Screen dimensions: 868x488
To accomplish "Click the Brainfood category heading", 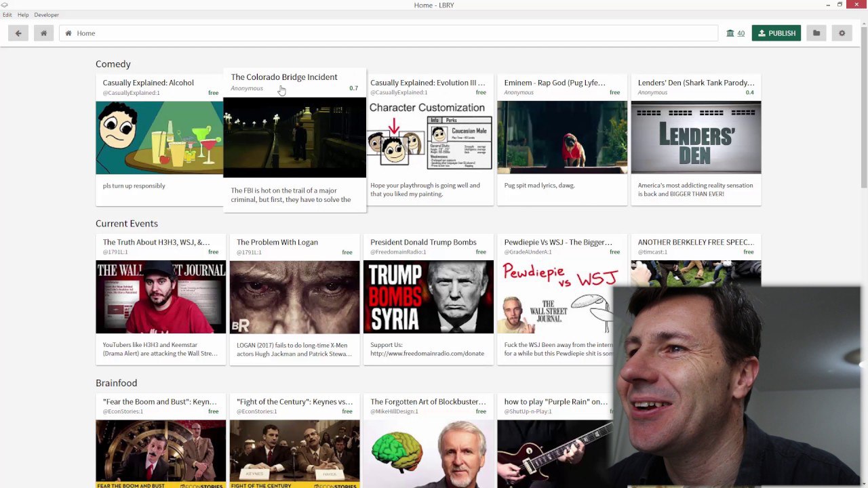I will [117, 383].
